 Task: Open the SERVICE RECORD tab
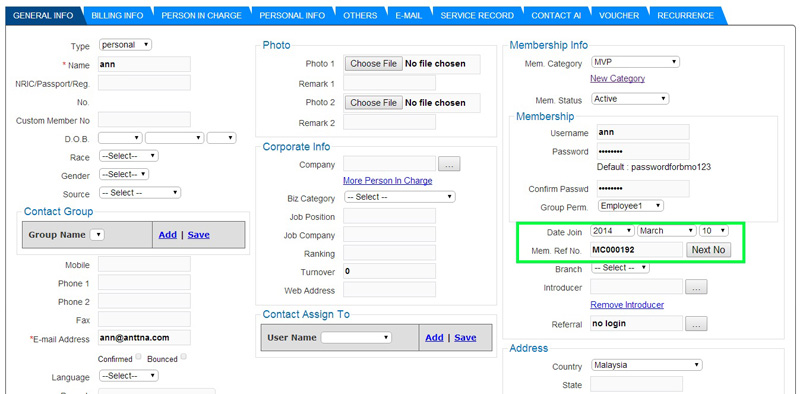point(477,15)
